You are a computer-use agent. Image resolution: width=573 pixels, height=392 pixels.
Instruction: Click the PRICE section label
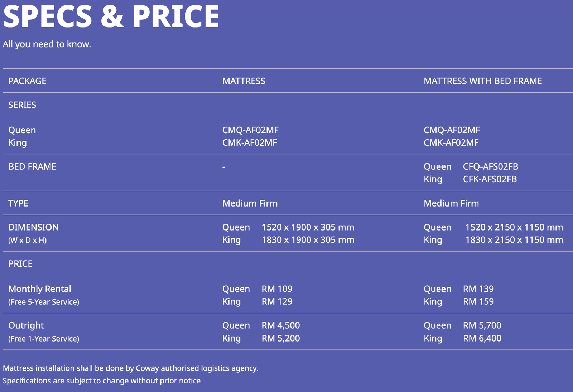point(20,264)
